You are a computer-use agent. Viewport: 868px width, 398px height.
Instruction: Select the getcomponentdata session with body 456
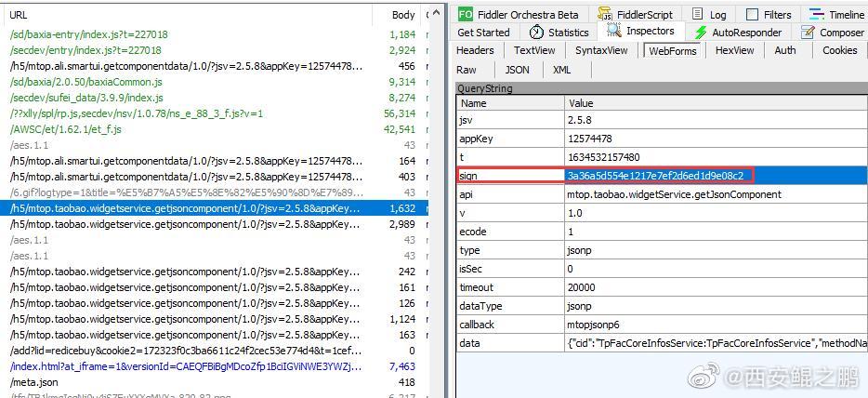(215, 66)
